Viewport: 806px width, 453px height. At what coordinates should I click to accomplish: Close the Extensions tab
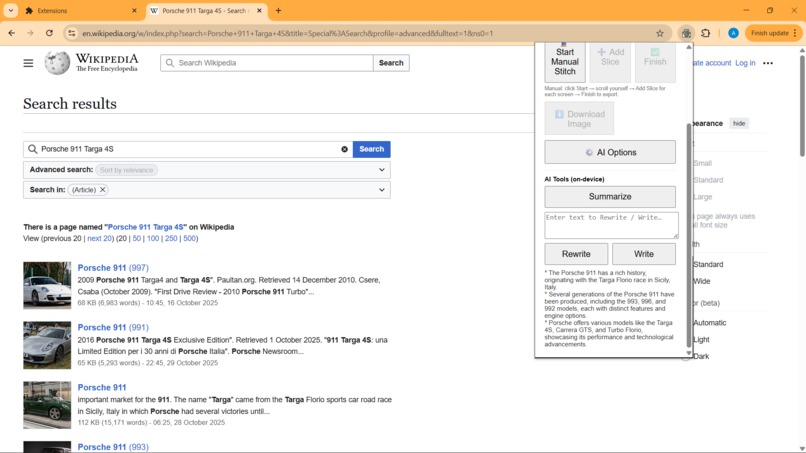[x=134, y=10]
